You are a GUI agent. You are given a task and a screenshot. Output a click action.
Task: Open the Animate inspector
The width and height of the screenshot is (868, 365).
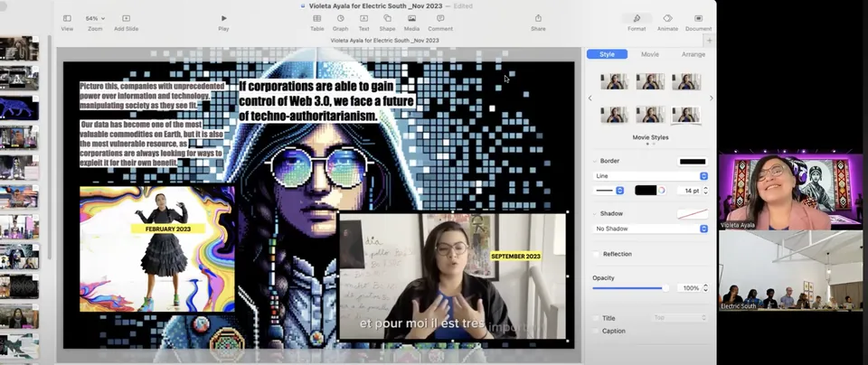(667, 18)
